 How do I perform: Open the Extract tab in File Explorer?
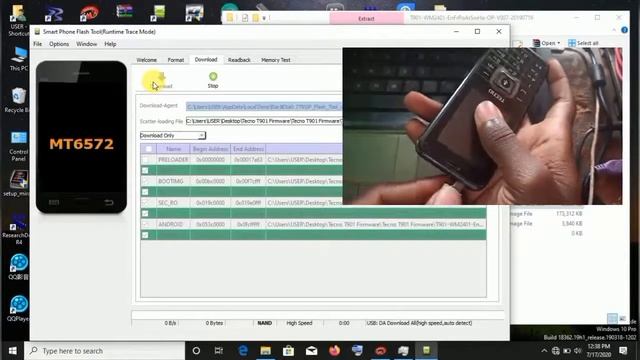tap(366, 18)
